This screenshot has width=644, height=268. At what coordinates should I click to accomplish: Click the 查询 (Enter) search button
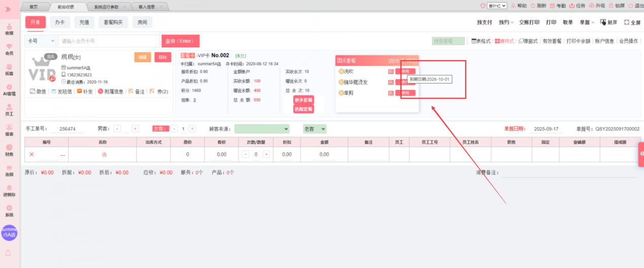180,41
